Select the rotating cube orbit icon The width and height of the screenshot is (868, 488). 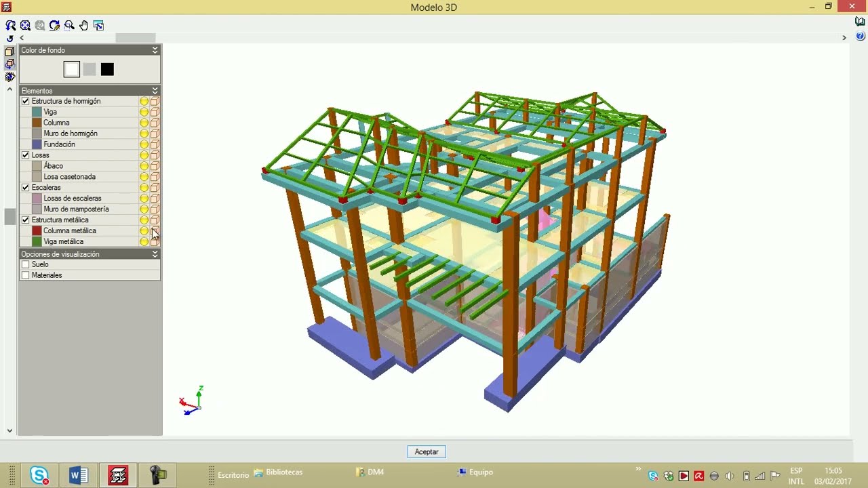coord(9,64)
